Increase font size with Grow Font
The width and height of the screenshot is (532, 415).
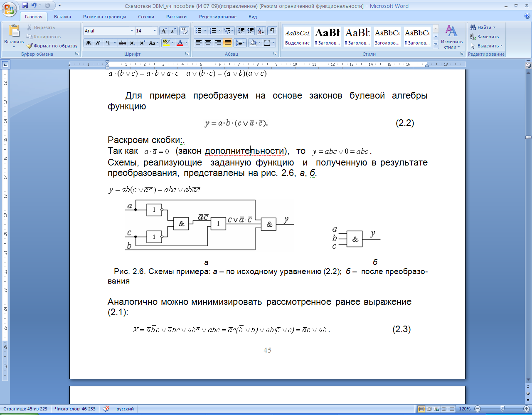pyautogui.click(x=164, y=31)
